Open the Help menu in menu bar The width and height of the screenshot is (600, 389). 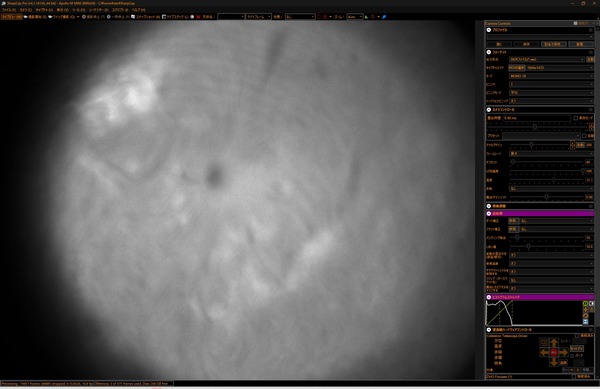(x=138, y=10)
